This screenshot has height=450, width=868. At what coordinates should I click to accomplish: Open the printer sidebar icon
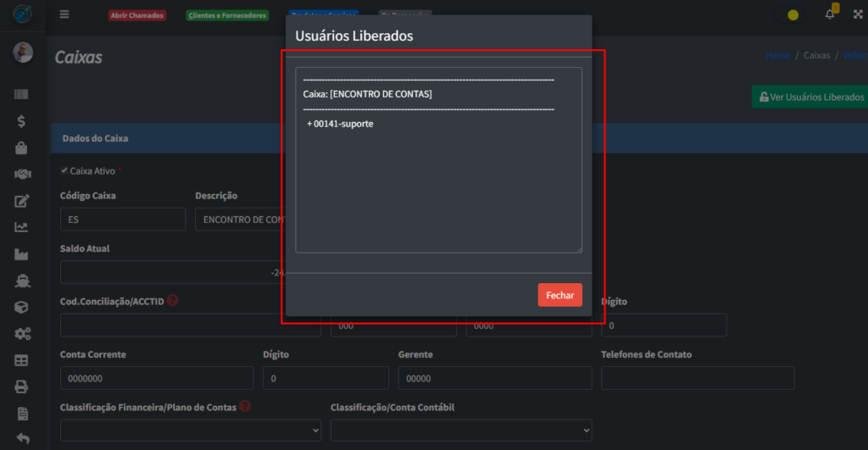(x=22, y=387)
